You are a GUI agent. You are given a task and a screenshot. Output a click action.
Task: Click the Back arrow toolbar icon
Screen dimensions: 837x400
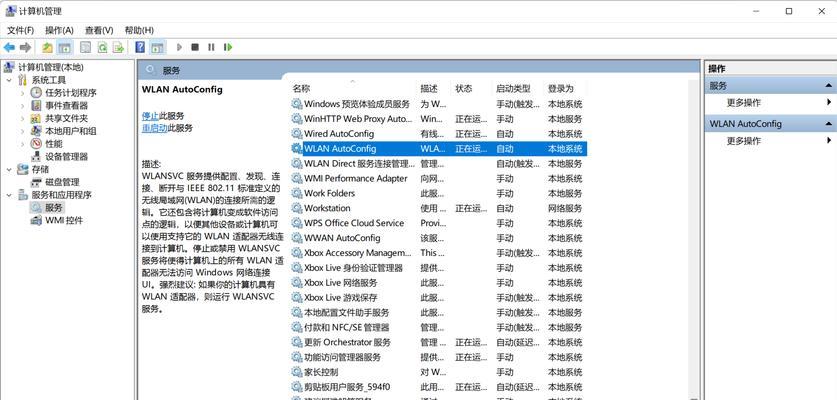[x=9, y=48]
